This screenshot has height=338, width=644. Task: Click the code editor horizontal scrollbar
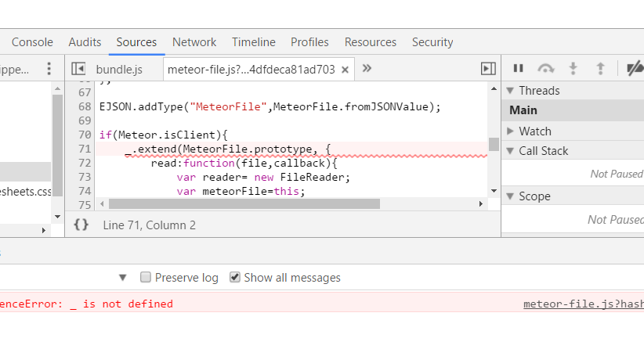coord(244,204)
